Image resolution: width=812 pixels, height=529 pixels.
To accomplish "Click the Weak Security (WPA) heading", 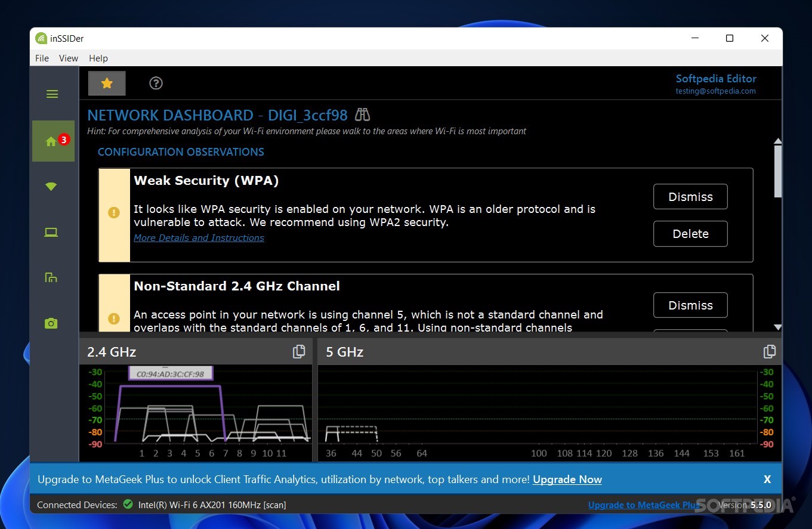I will (206, 181).
